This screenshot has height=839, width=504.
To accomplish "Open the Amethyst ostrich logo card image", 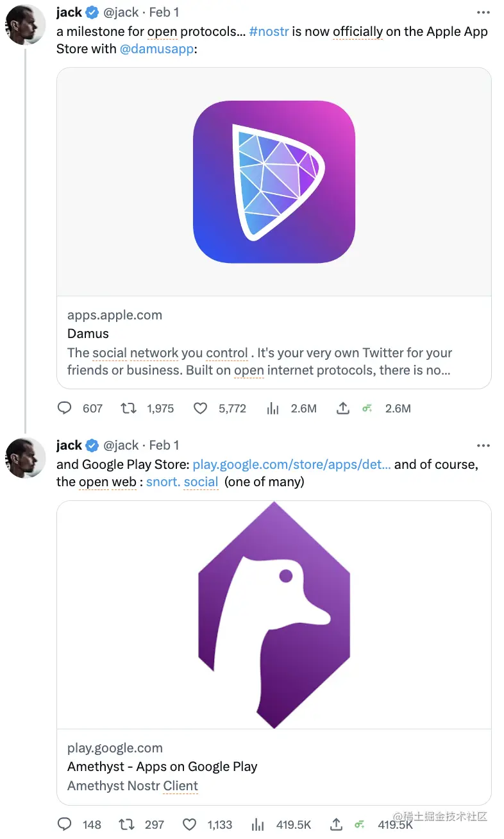I will [274, 614].
